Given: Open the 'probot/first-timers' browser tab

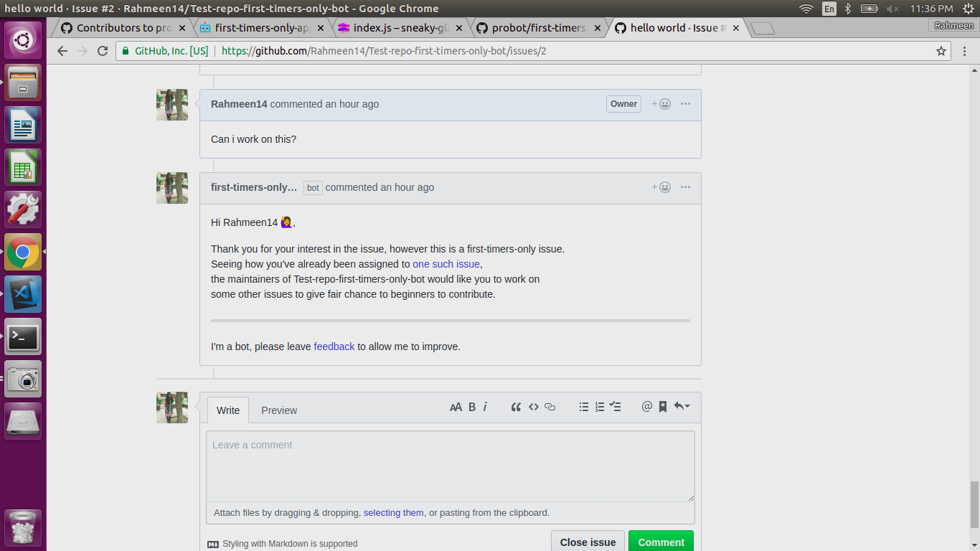Looking at the screenshot, I should click(540, 28).
